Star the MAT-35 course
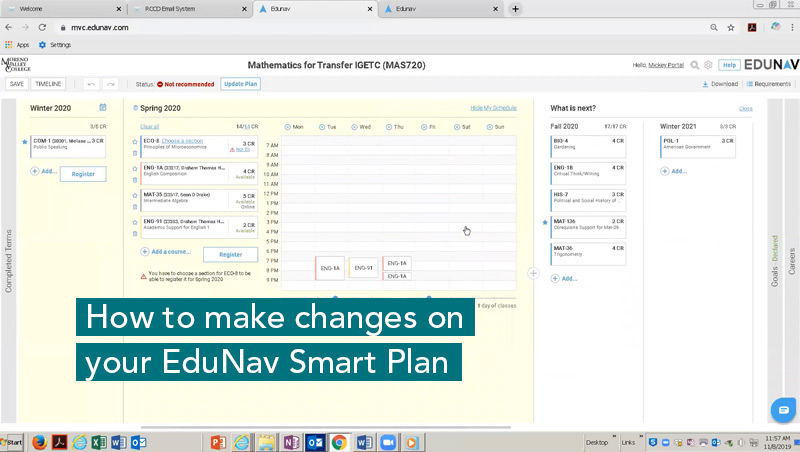 click(x=135, y=195)
